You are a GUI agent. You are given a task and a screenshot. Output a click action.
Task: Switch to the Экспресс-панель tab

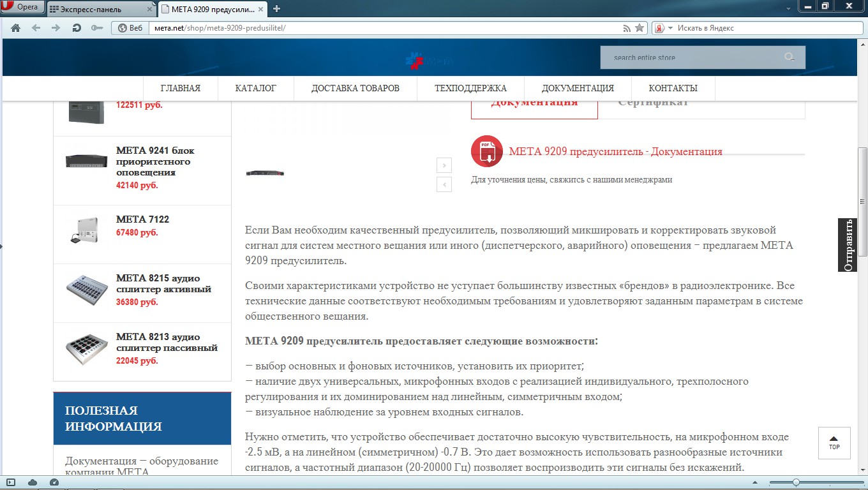click(x=100, y=9)
